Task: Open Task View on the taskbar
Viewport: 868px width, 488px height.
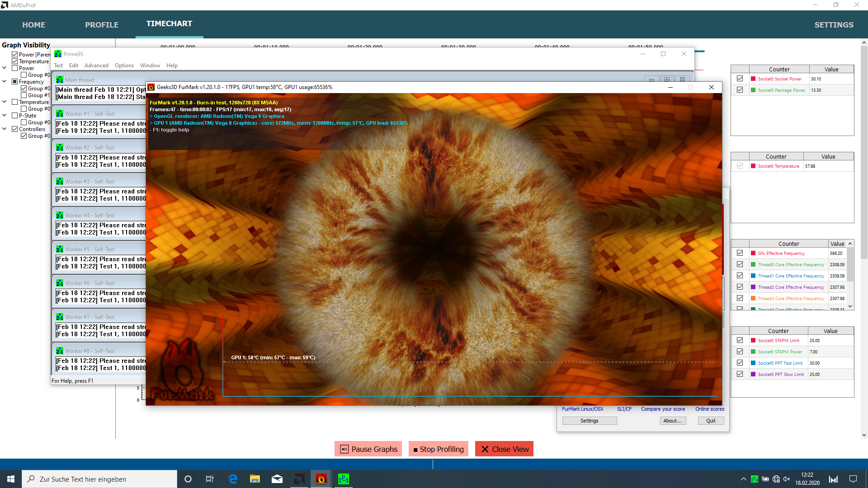Action: pyautogui.click(x=210, y=479)
